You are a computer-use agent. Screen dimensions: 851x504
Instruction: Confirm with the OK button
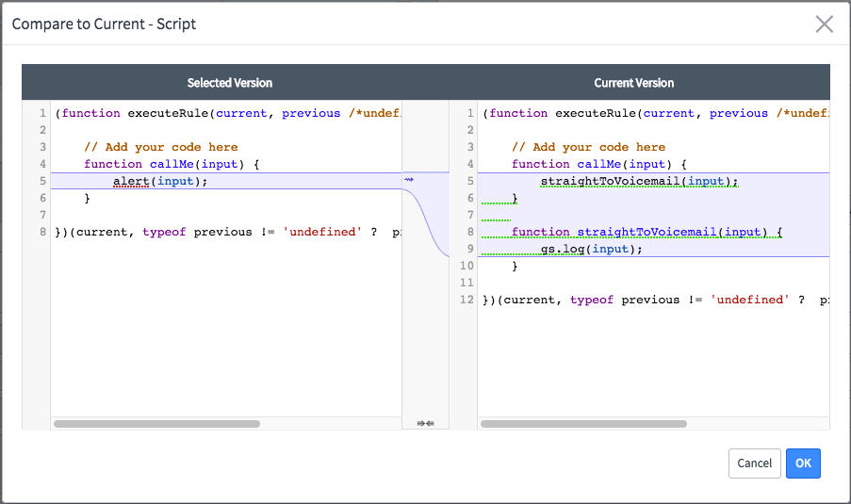click(x=803, y=463)
